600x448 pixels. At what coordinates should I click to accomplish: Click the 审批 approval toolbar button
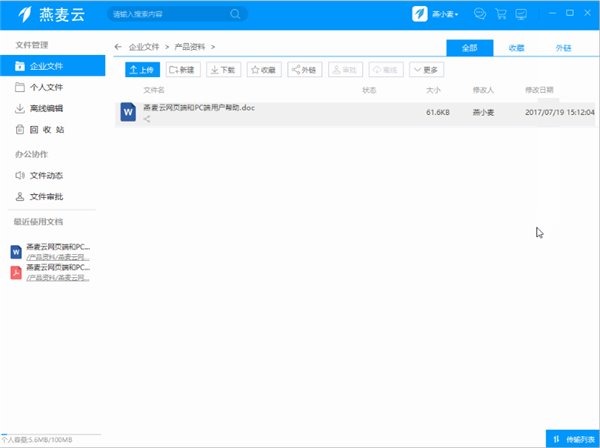pyautogui.click(x=345, y=70)
